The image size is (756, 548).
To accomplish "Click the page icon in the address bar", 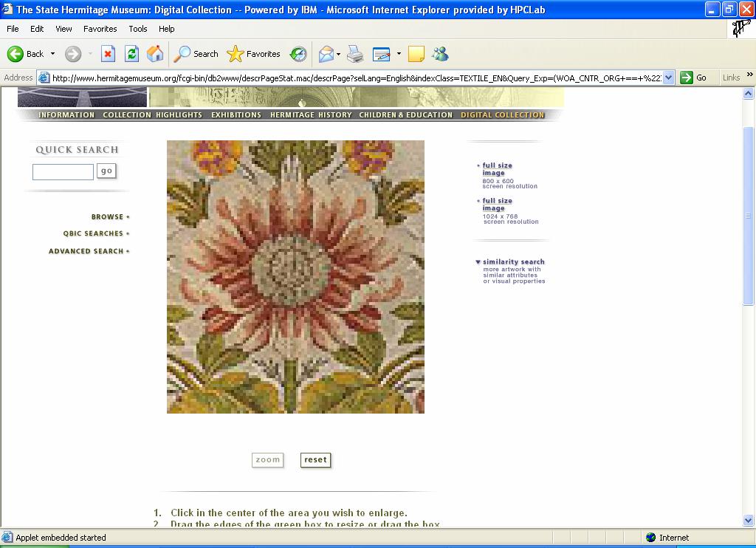I will (44, 78).
